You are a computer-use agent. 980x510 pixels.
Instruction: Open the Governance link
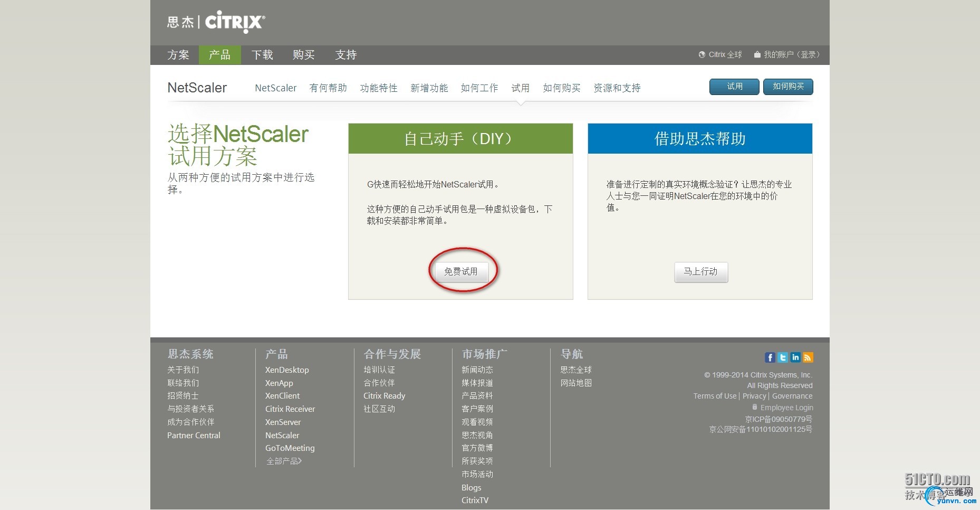point(792,396)
